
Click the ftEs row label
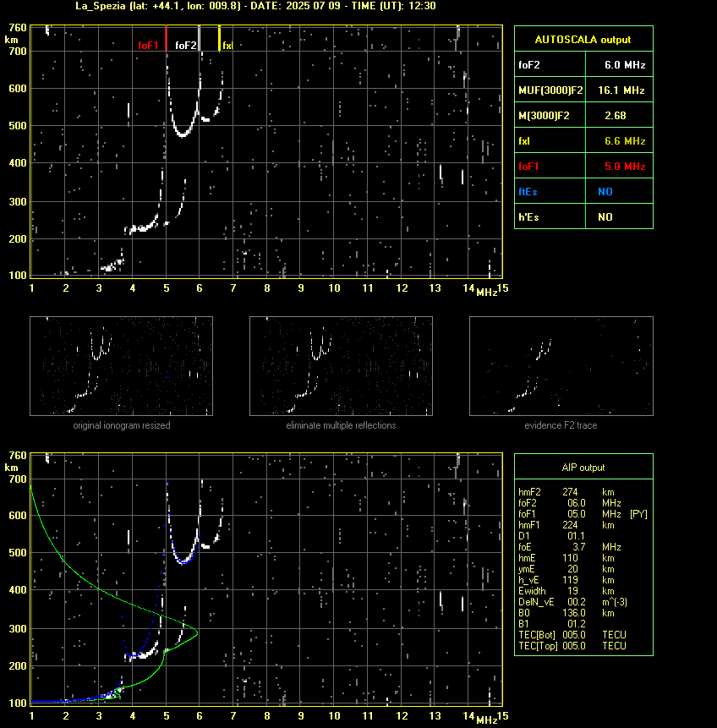pos(528,192)
